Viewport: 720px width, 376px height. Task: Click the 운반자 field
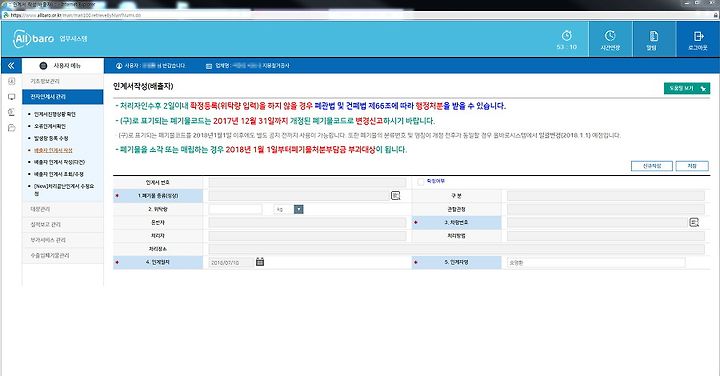307,223
